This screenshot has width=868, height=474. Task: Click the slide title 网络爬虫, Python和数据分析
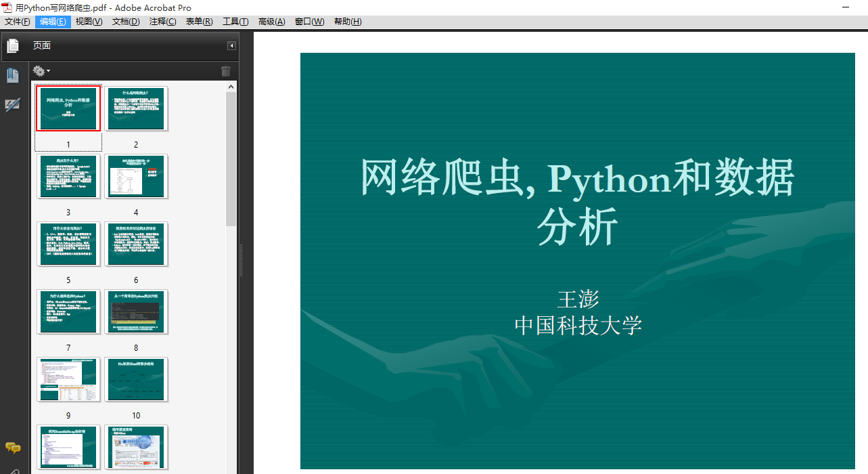click(x=577, y=201)
